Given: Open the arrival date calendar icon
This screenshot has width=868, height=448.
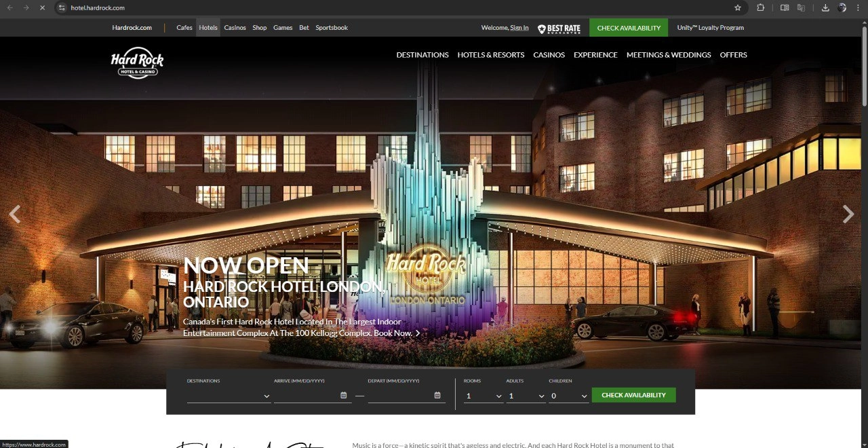Looking at the screenshot, I should click(x=344, y=395).
